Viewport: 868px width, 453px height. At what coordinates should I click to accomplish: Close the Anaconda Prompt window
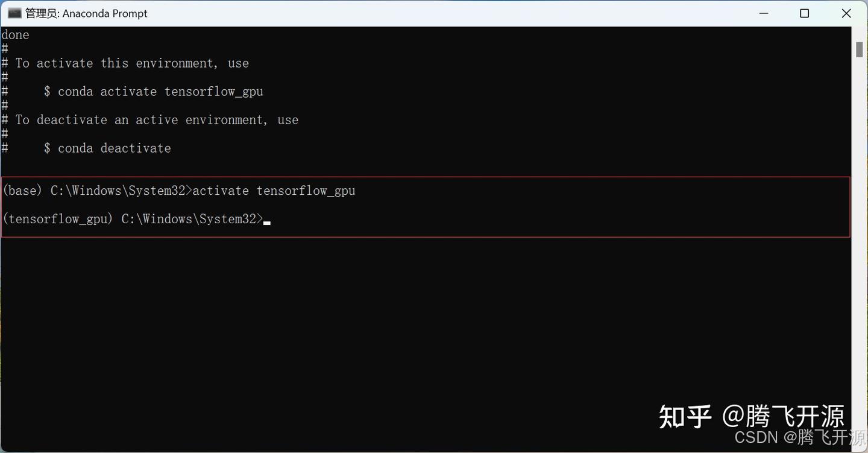point(846,13)
